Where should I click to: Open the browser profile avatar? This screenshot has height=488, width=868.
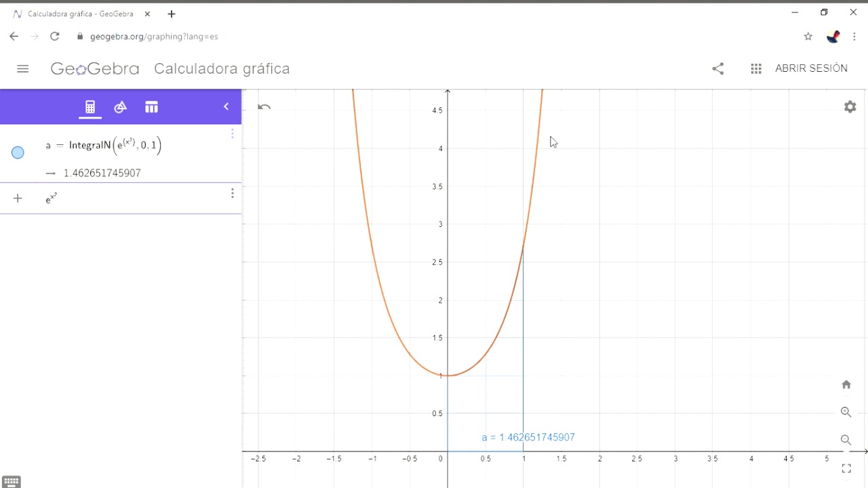[x=833, y=37]
